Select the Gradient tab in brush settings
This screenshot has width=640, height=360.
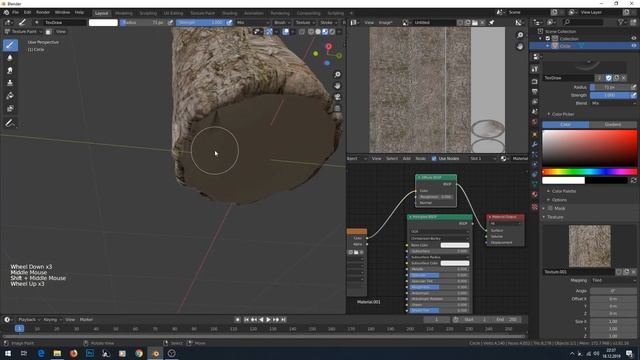click(613, 124)
